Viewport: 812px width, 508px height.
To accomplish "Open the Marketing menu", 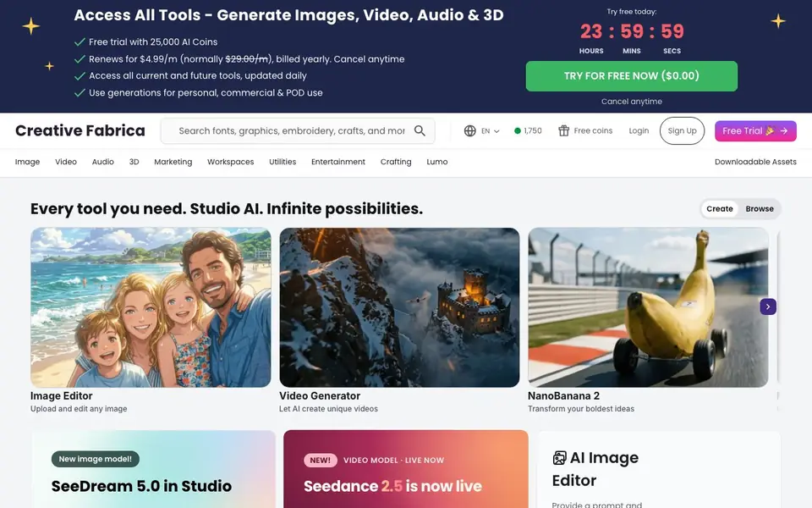I will click(x=173, y=162).
